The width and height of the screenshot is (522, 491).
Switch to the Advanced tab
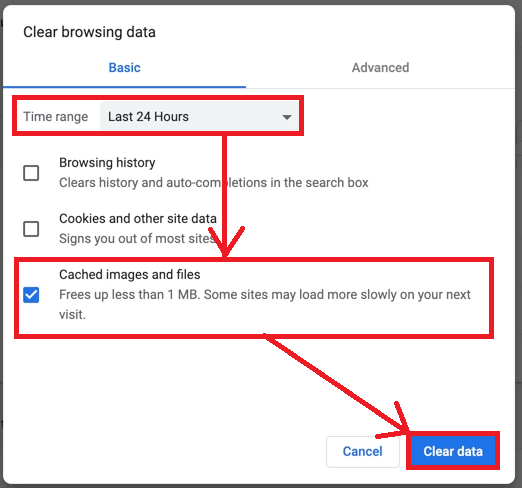[380, 68]
